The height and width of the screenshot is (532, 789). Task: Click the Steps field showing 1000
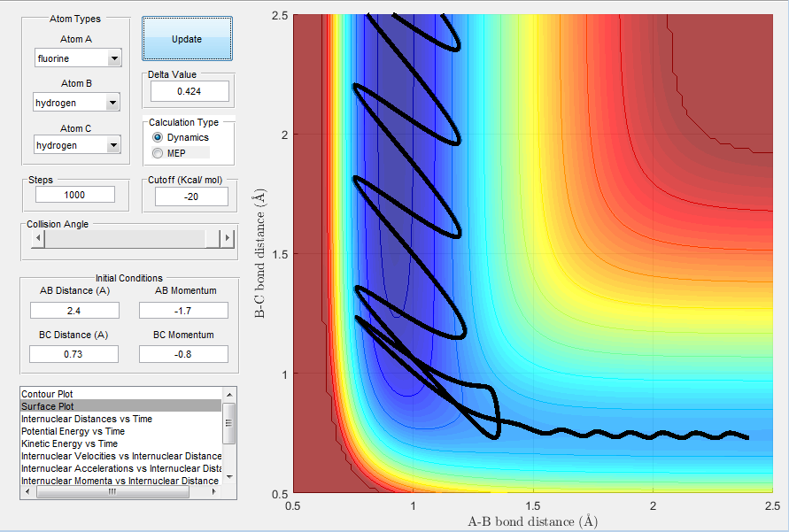click(75, 195)
